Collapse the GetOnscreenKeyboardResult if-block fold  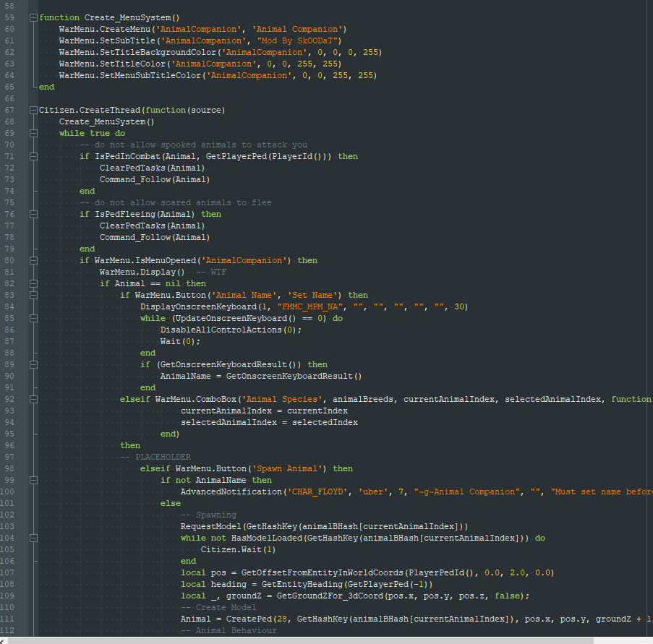tap(33, 365)
